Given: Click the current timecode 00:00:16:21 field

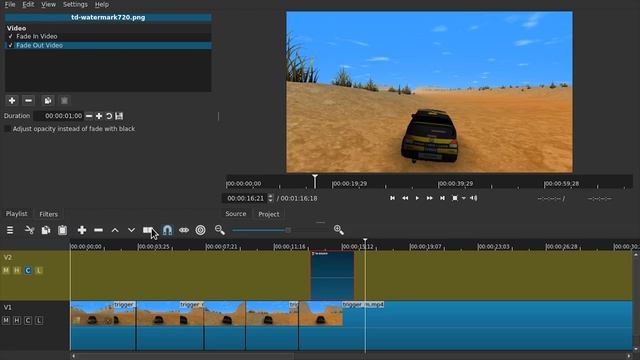Looking at the screenshot, I should pos(246,198).
